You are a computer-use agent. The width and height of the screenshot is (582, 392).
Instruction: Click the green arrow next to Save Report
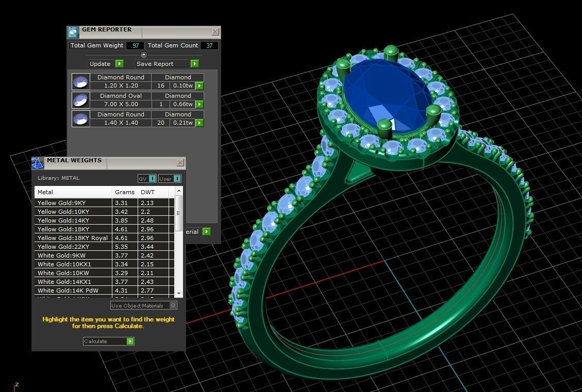coord(194,64)
